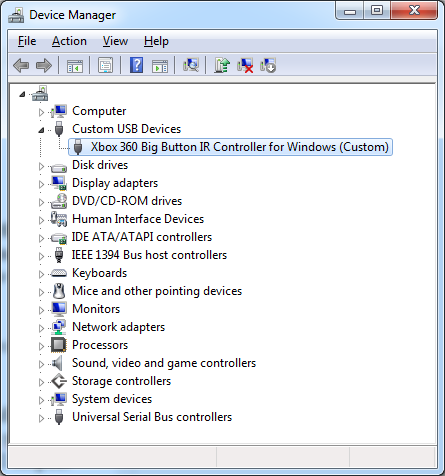Open the View menu

(115, 41)
